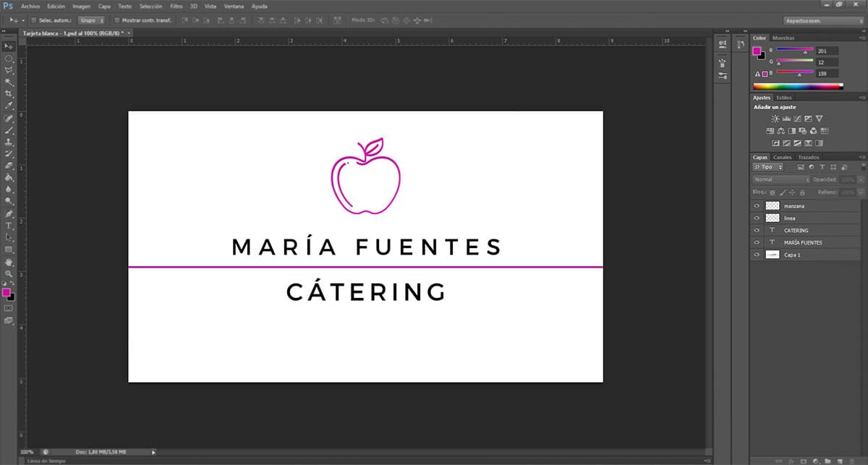Viewport: 868px width, 465px height.
Task: Enable Selec. autom. checkbox
Action: [34, 20]
